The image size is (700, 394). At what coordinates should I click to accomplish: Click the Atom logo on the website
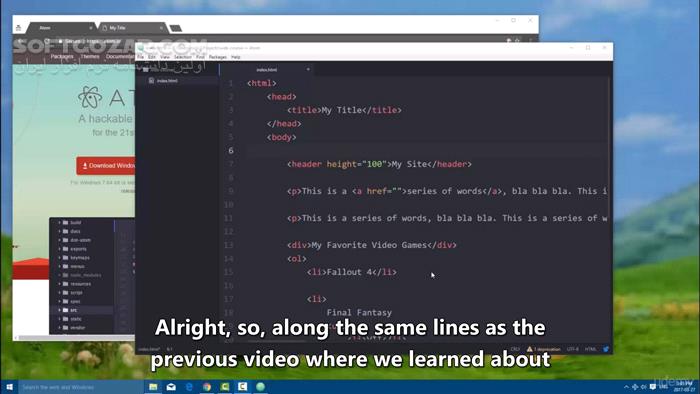pos(90,97)
